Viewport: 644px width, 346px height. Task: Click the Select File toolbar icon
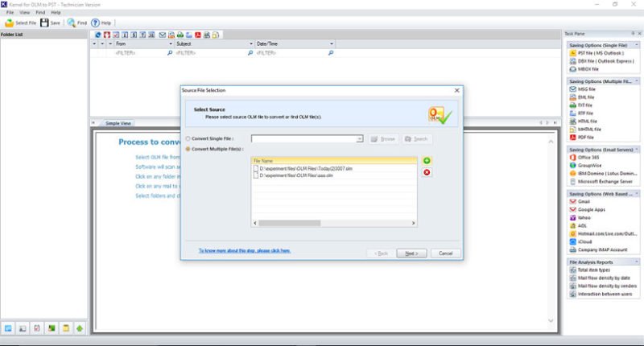10,23
